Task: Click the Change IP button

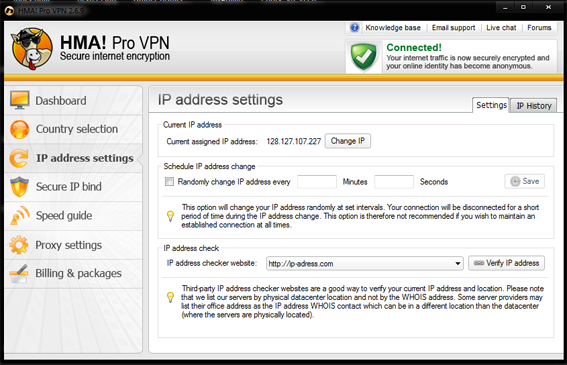Action: (x=348, y=141)
